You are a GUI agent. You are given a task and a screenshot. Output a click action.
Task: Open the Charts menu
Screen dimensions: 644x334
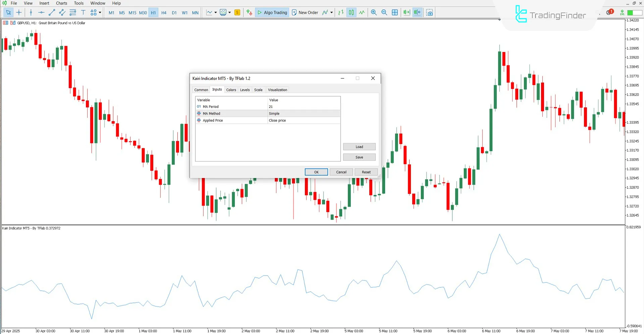click(61, 3)
